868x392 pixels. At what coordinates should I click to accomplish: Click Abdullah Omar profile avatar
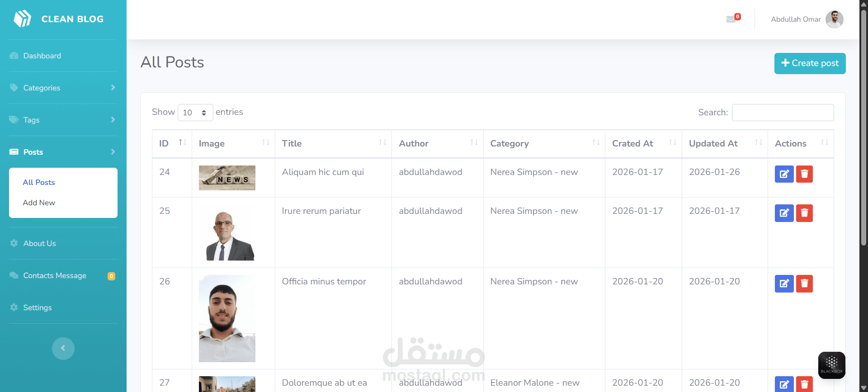[x=834, y=19]
